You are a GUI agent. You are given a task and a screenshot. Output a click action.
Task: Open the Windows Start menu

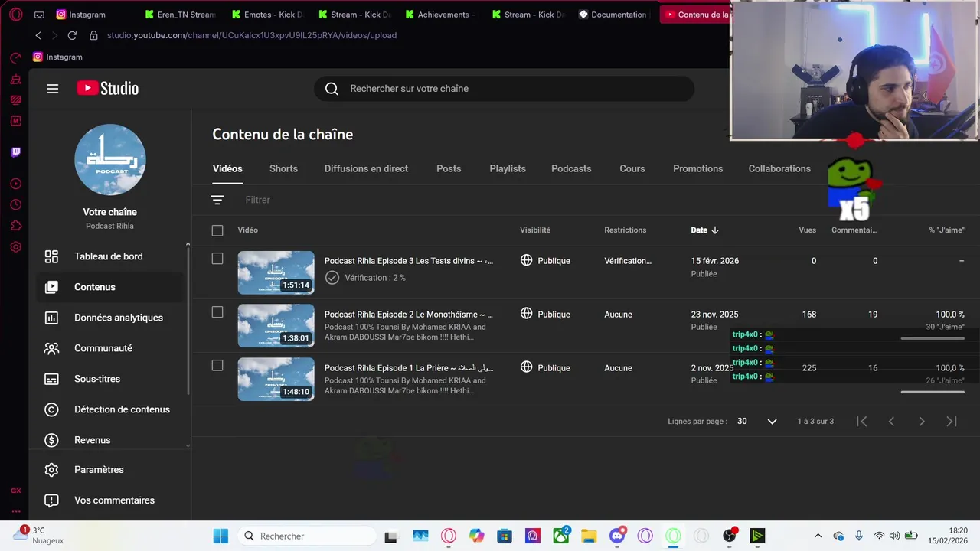click(220, 536)
